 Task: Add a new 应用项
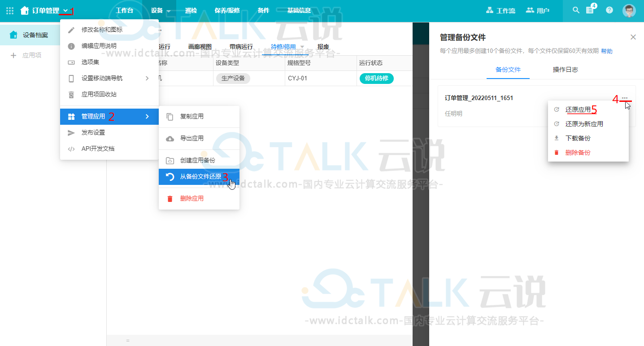click(x=26, y=55)
